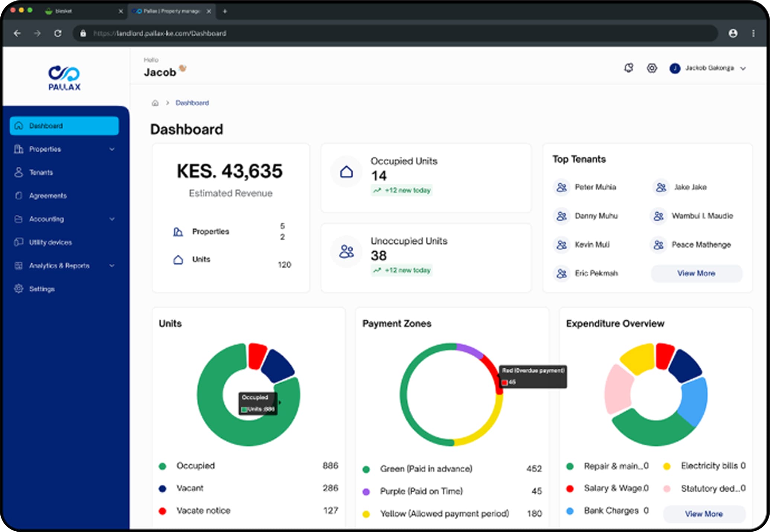Click the padlock site info icon
The image size is (770, 532).
click(x=83, y=33)
